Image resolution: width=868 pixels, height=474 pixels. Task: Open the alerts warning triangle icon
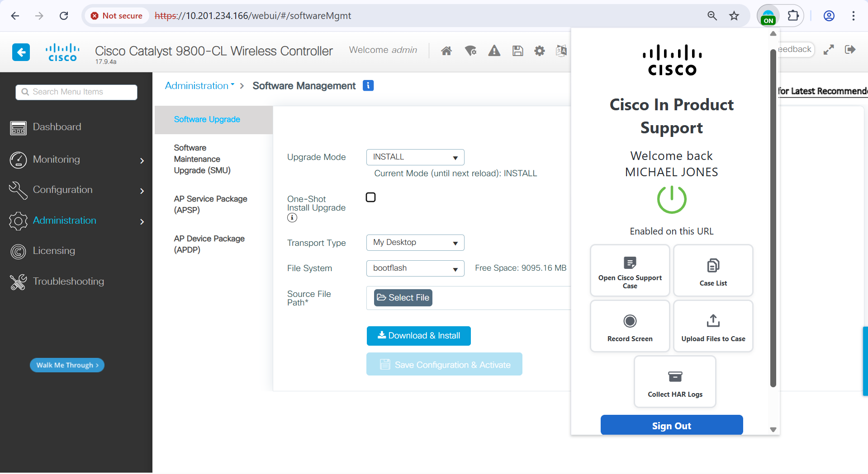(494, 51)
